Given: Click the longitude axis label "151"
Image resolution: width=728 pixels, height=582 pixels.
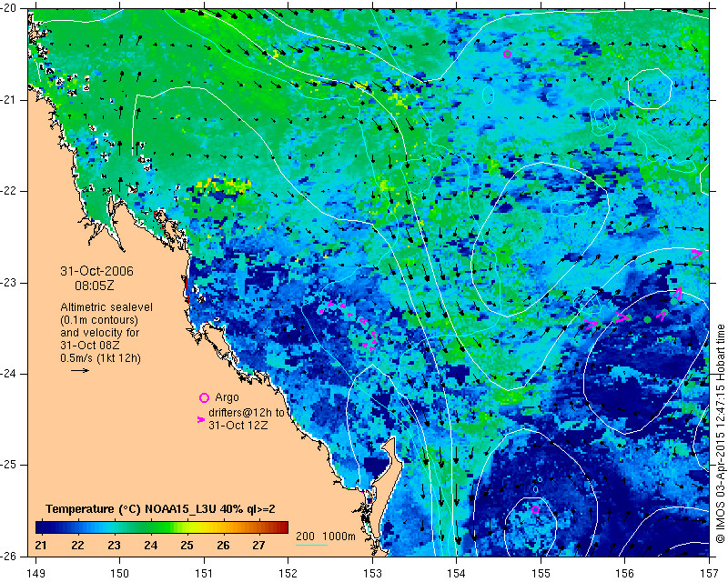Looking at the screenshot, I should click(x=204, y=574).
